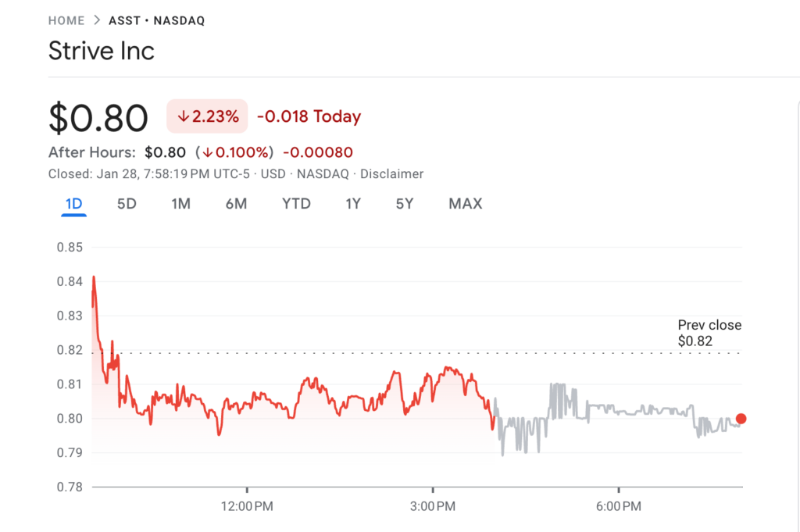This screenshot has width=800, height=532.
Task: Click the Strive Inc heading
Action: [x=102, y=52]
